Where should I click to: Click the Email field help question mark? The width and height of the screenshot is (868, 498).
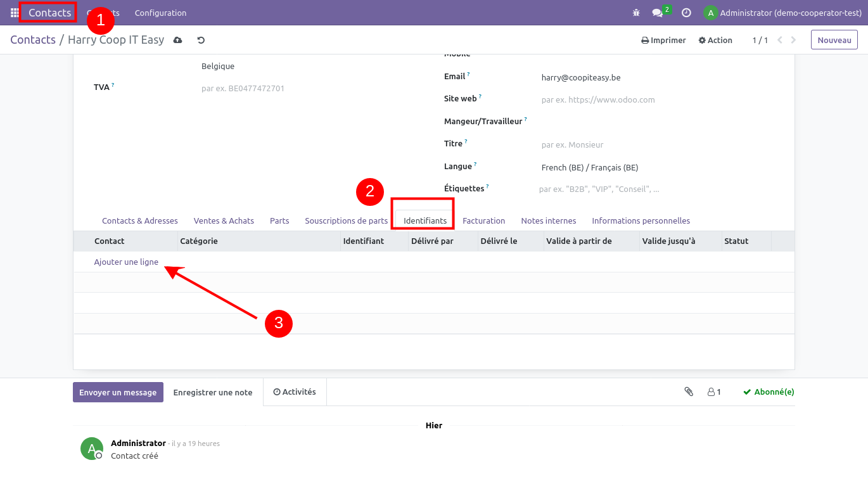point(469,74)
